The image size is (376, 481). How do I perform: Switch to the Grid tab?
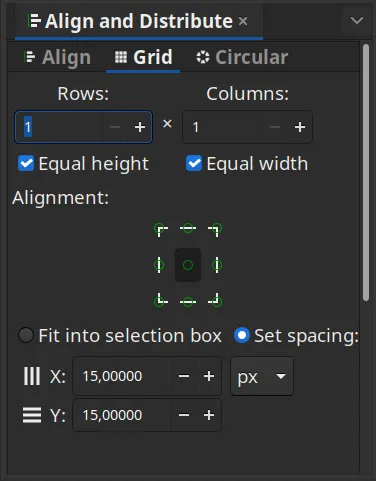pos(143,57)
